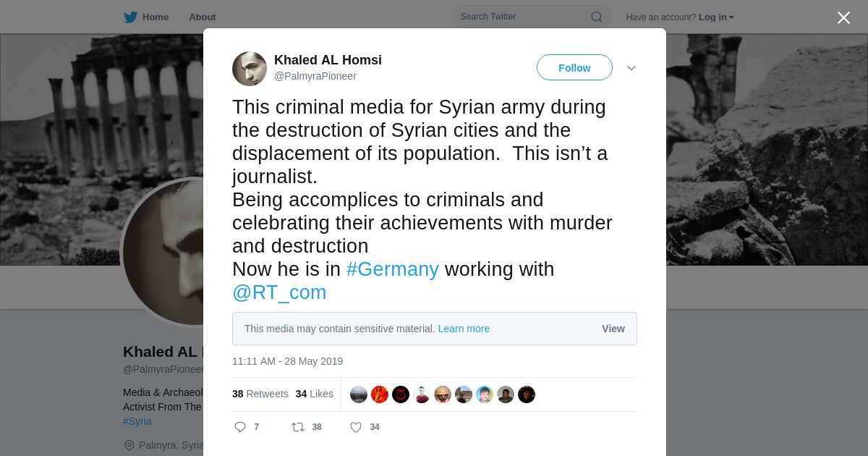Retweet this tweet using the retweet icon
This screenshot has height=456, width=868.
click(298, 427)
